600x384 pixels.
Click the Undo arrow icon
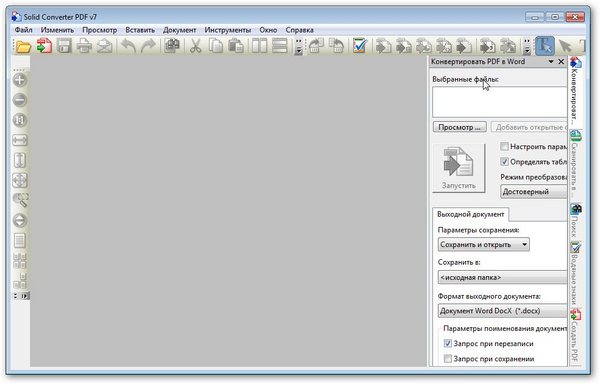point(128,46)
